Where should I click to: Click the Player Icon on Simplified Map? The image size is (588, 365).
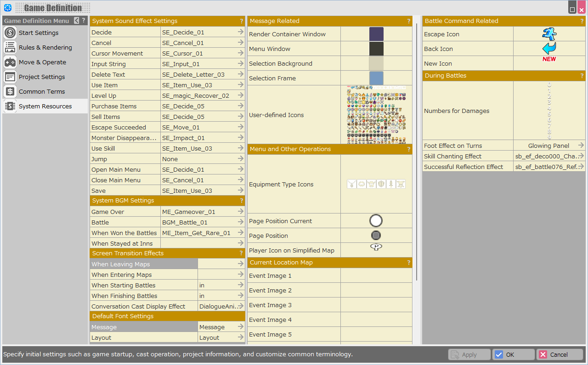point(376,247)
